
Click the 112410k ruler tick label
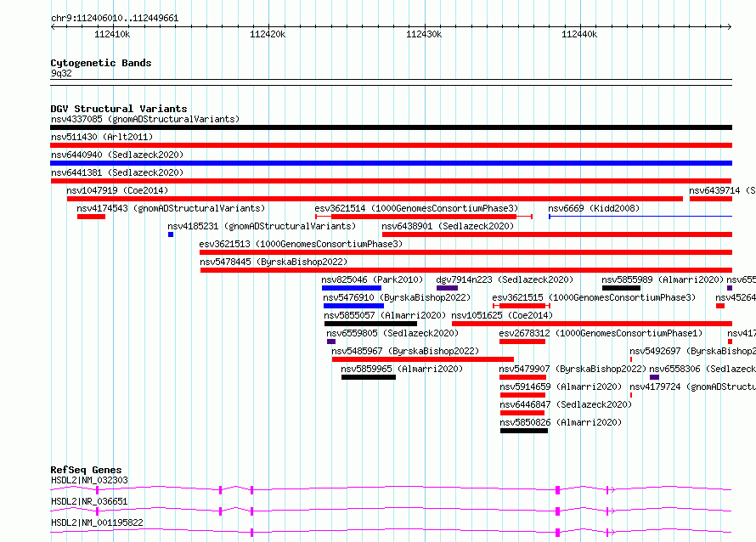pos(112,34)
